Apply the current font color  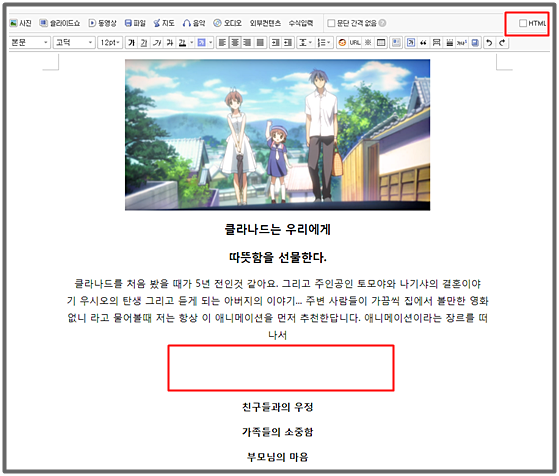183,43
